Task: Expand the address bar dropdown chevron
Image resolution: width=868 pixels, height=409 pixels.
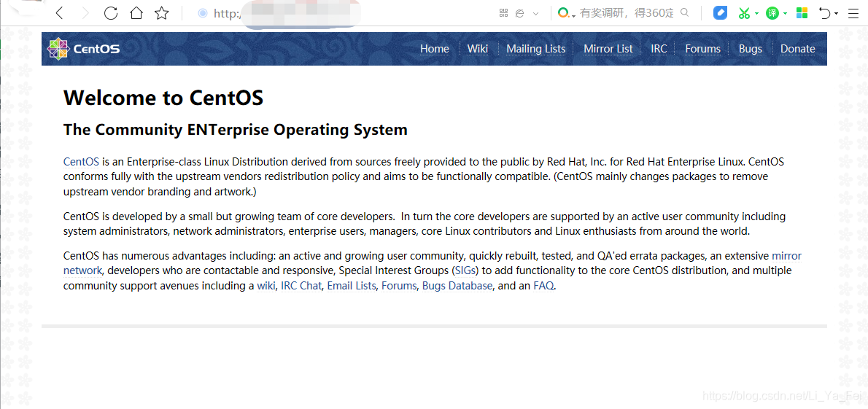Action: click(x=535, y=14)
